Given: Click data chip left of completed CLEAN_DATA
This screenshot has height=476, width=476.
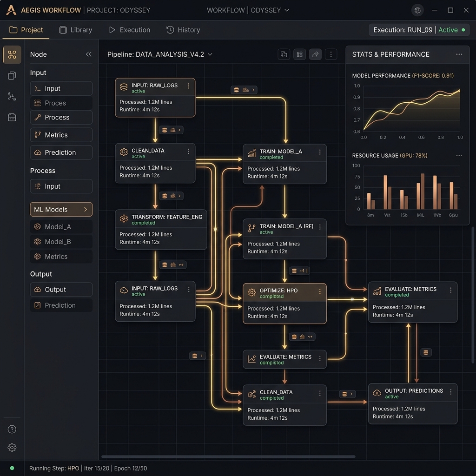Looking at the screenshot, I should pos(198,356).
